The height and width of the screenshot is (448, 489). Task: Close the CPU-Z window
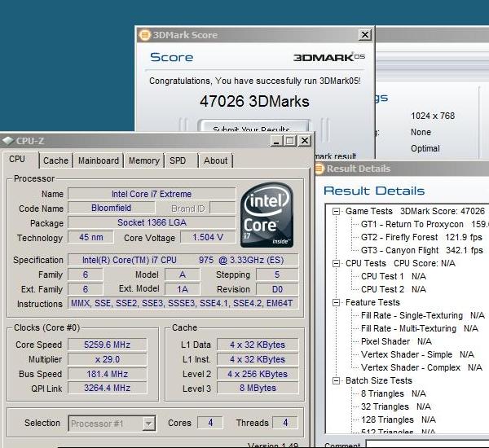(305, 141)
